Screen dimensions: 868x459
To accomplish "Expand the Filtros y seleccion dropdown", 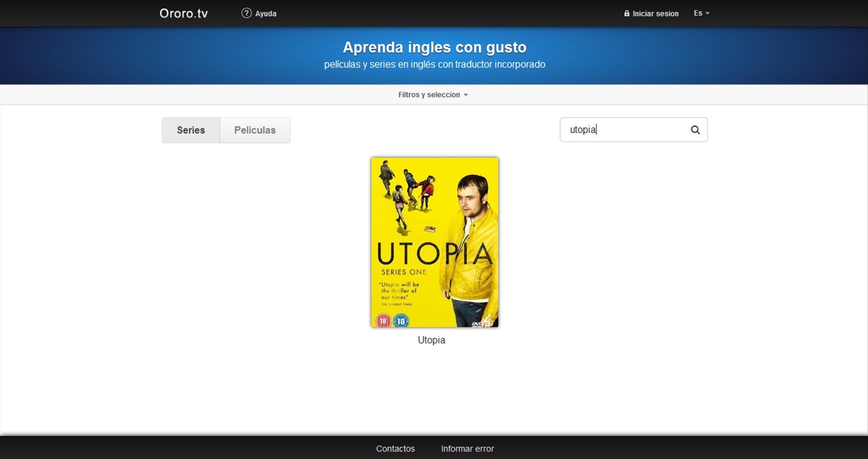I will 433,95.
